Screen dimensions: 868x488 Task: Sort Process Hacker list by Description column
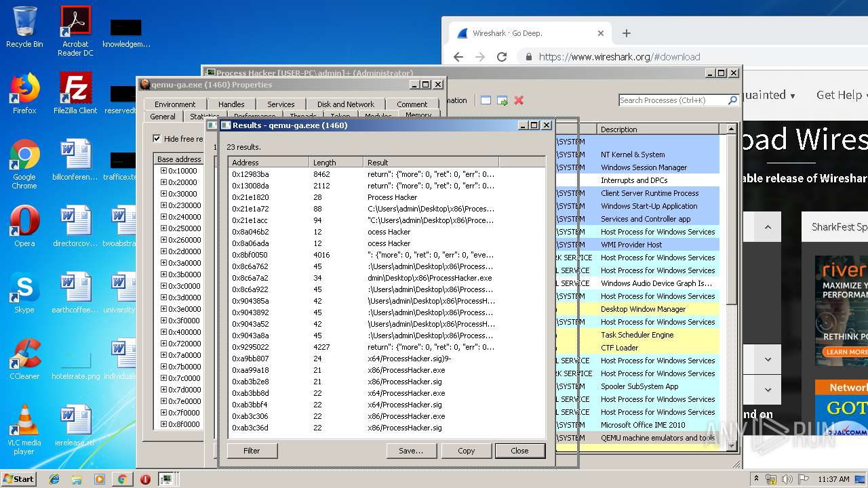[658, 129]
